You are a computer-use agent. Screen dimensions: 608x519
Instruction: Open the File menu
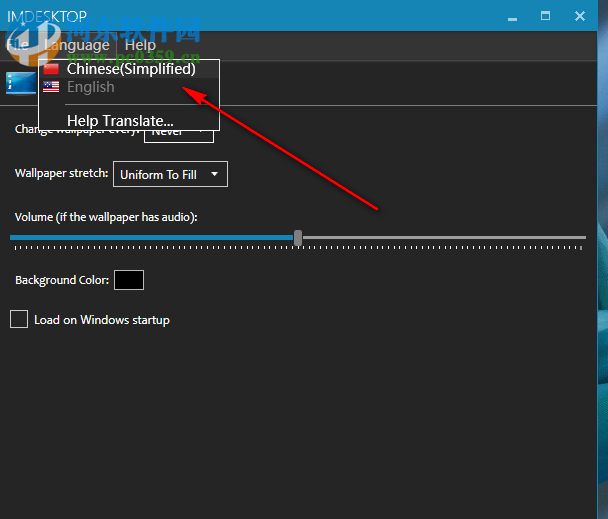(17, 45)
